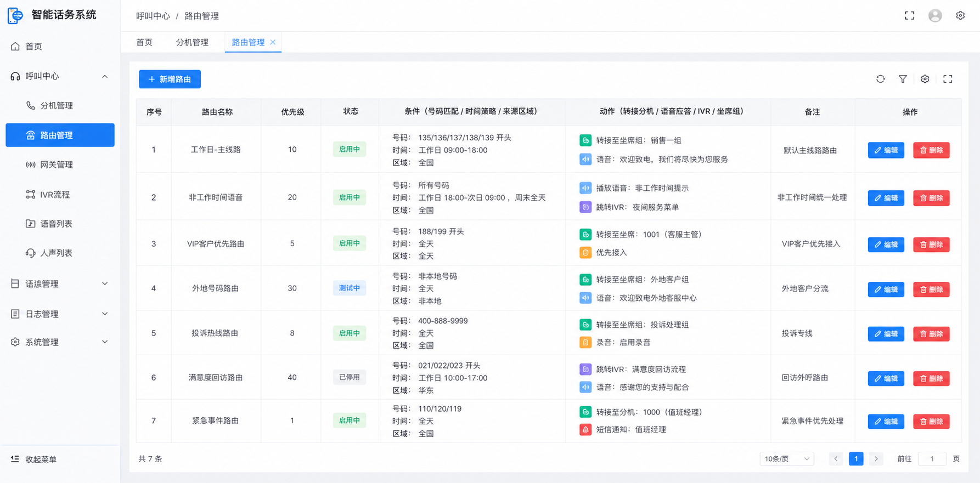Delete the 投诉热线路由 row

pos(931,334)
